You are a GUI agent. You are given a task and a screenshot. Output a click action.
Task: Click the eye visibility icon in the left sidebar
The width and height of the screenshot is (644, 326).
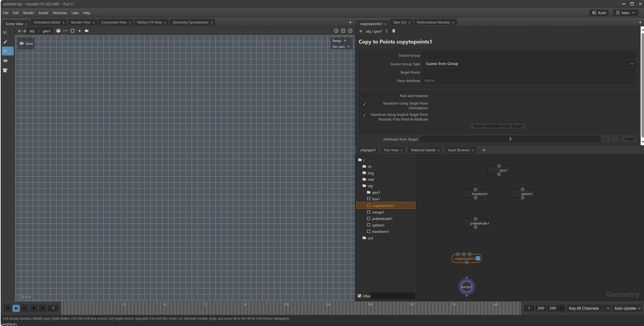pos(6,61)
